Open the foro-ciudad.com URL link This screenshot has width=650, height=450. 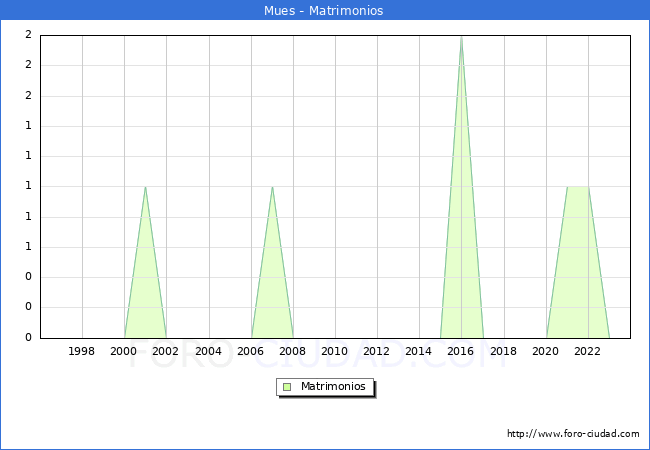[x=573, y=434]
